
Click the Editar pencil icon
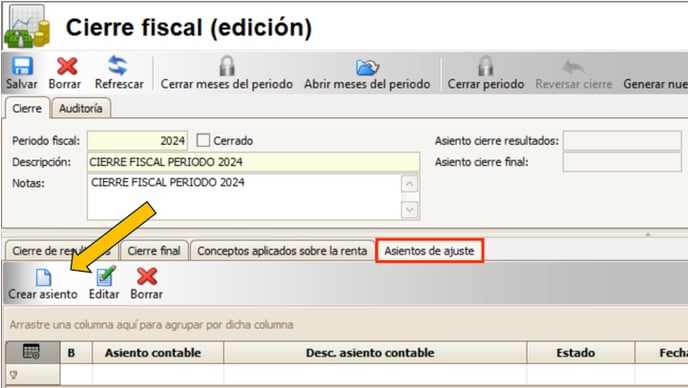[x=106, y=276]
